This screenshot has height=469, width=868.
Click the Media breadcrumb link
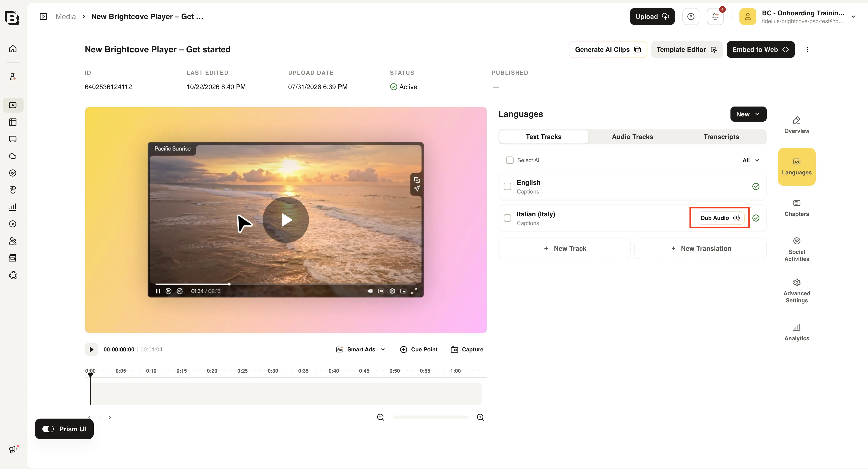65,16
